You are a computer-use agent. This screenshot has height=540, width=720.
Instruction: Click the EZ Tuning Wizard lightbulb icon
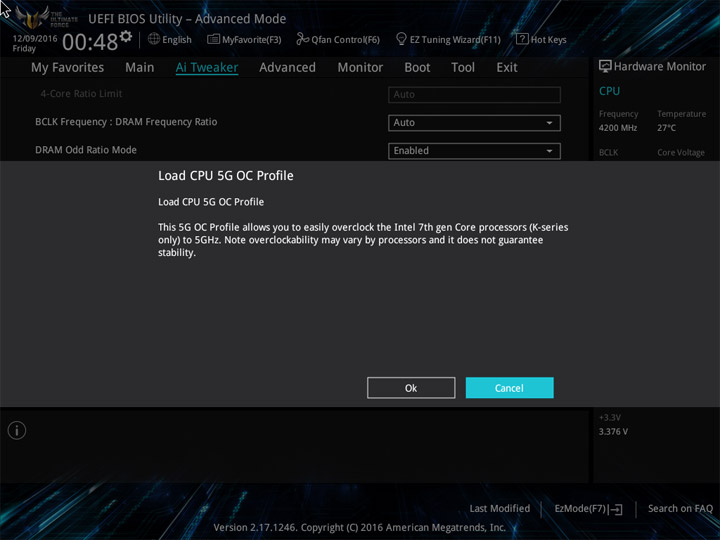(401, 39)
